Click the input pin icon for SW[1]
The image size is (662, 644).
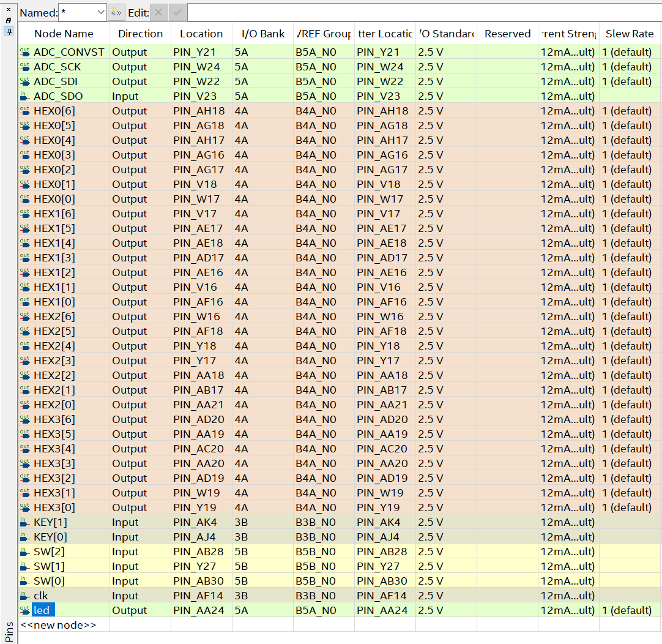[x=25, y=566]
